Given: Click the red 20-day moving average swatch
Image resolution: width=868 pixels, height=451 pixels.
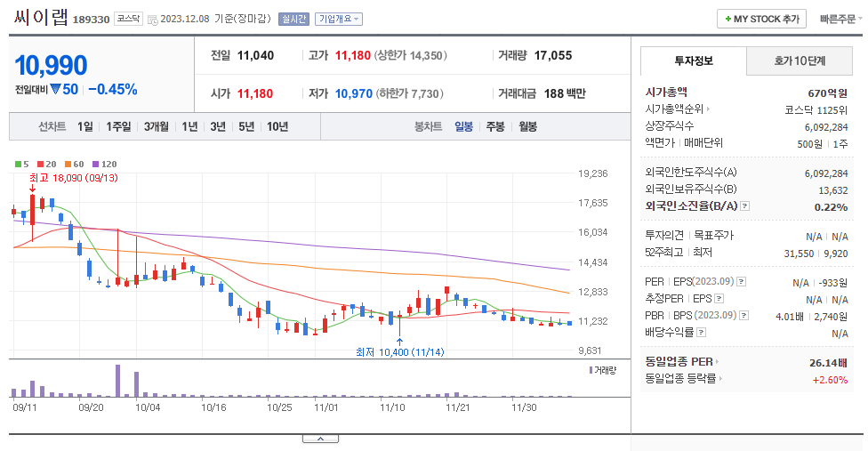Looking at the screenshot, I should point(40,165).
